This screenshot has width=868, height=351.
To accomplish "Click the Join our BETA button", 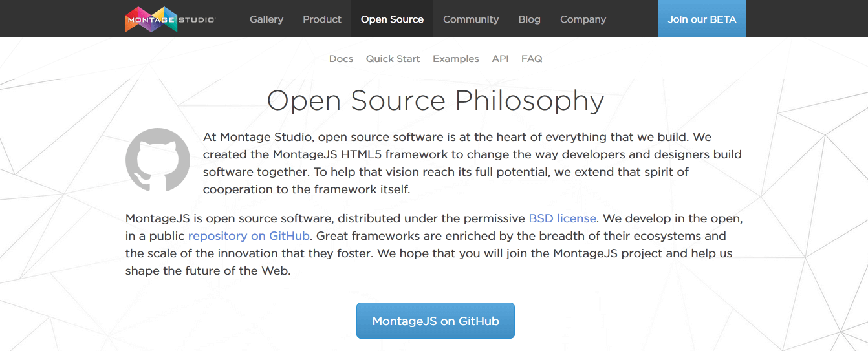I will click(702, 19).
